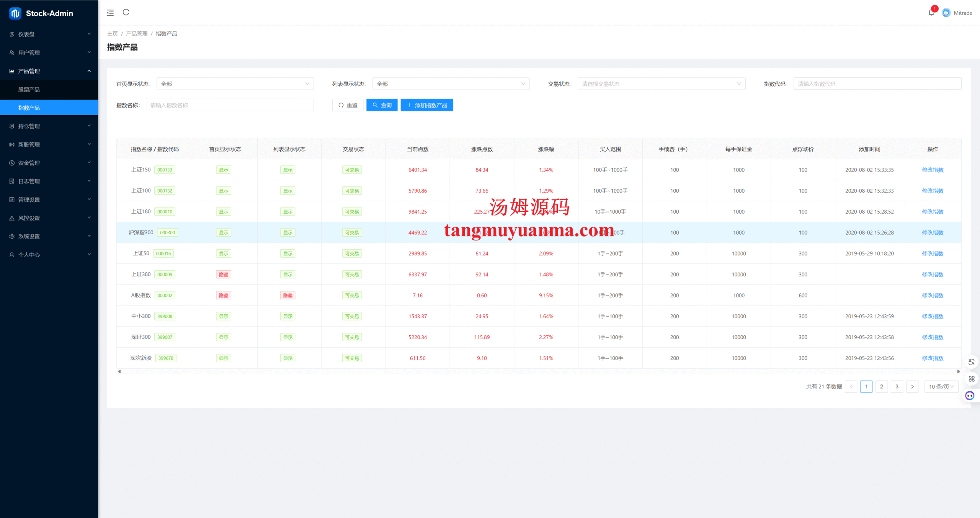Click the Mitrade user avatar

click(x=946, y=13)
